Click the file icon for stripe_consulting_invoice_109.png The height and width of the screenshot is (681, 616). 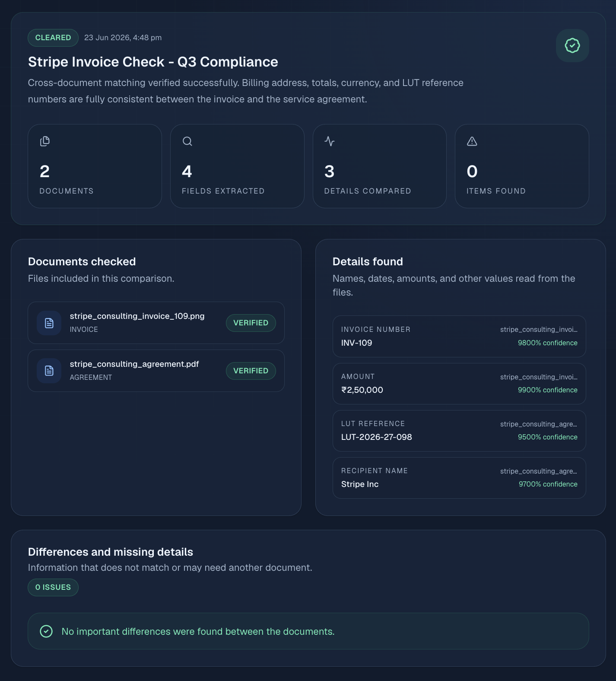49,323
